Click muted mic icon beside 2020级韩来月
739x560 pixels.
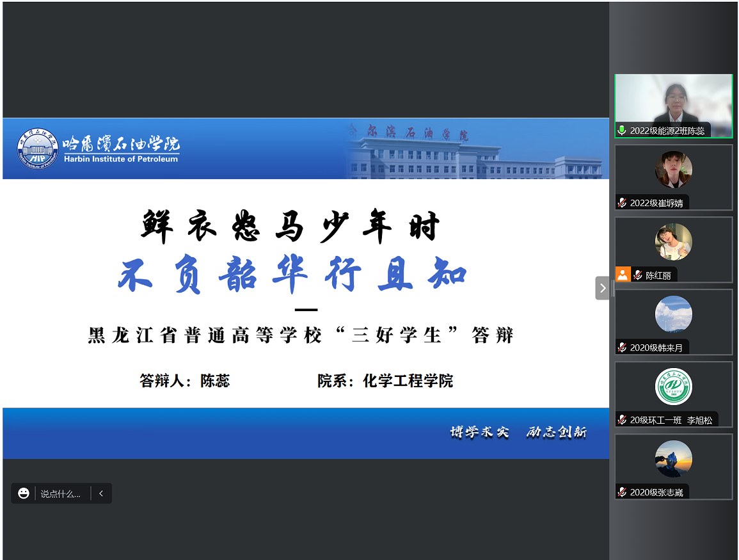click(621, 348)
